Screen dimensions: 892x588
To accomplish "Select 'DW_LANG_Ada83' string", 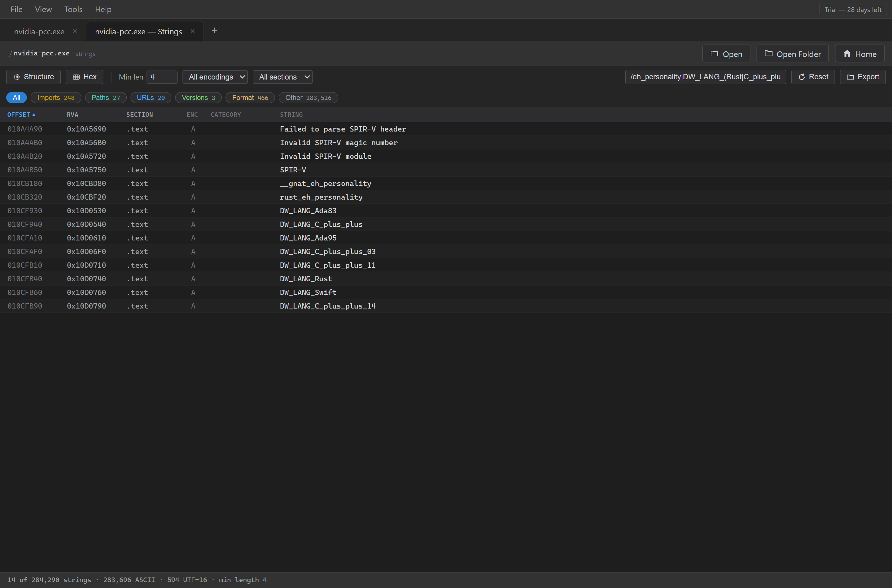I will tap(308, 211).
